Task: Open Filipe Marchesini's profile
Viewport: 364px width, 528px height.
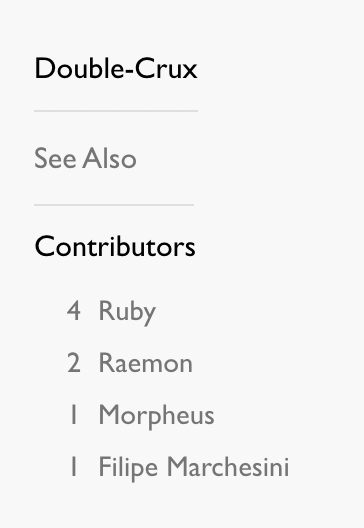Action: point(194,467)
